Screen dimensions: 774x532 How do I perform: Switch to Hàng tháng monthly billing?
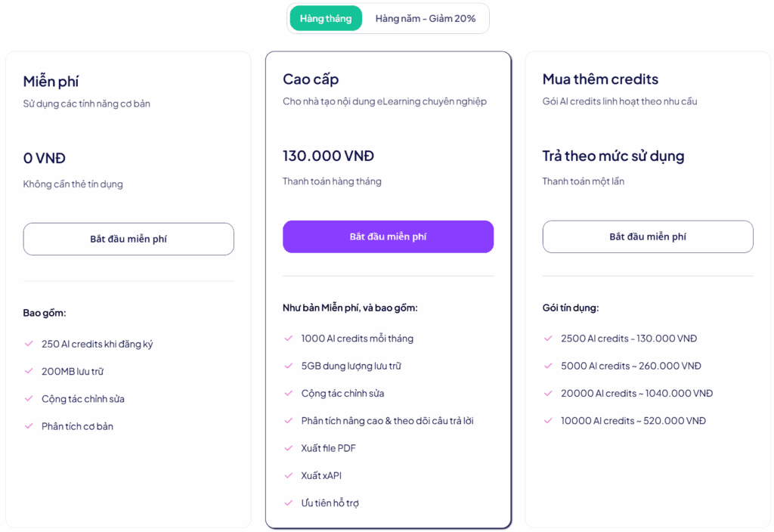coord(326,18)
